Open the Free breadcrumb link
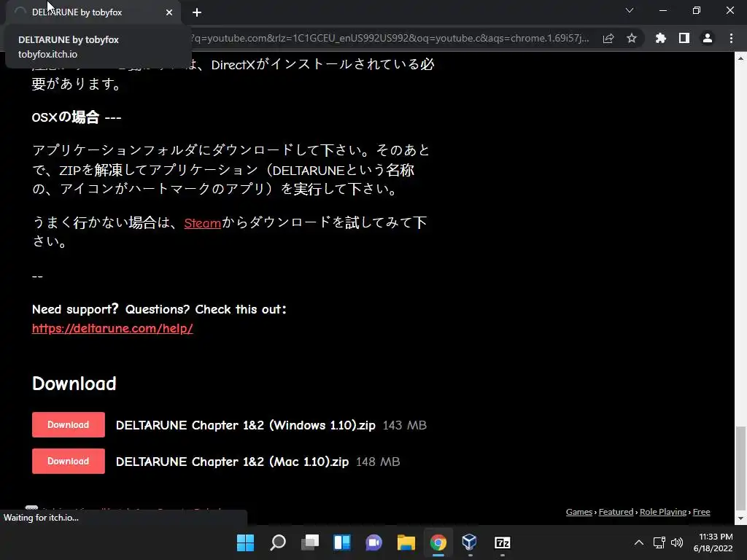 pos(701,512)
